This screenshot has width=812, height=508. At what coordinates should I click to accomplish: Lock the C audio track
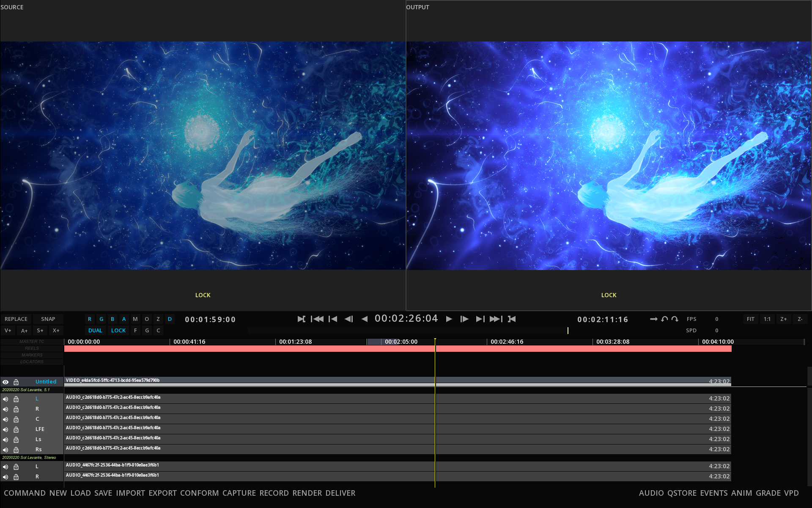coord(16,419)
